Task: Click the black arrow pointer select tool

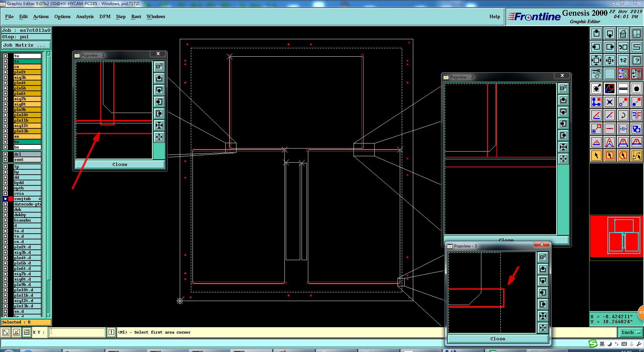Action: pos(596,156)
